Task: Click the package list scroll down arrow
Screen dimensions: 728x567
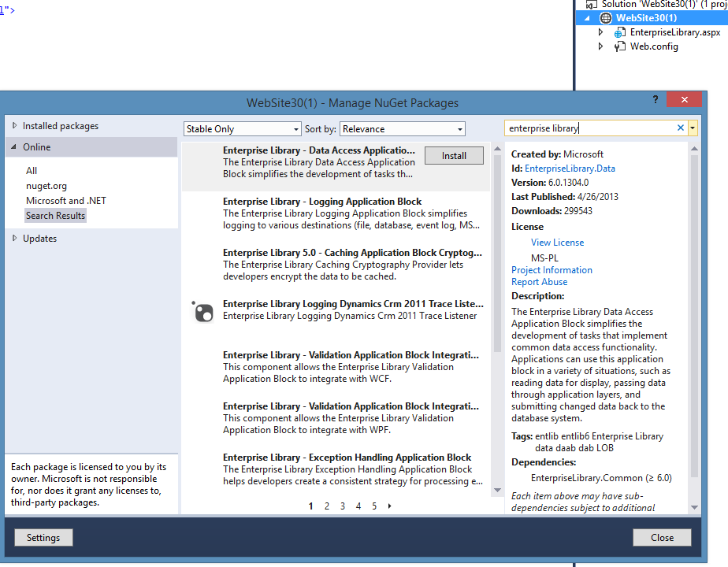Action: pyautogui.click(x=497, y=490)
